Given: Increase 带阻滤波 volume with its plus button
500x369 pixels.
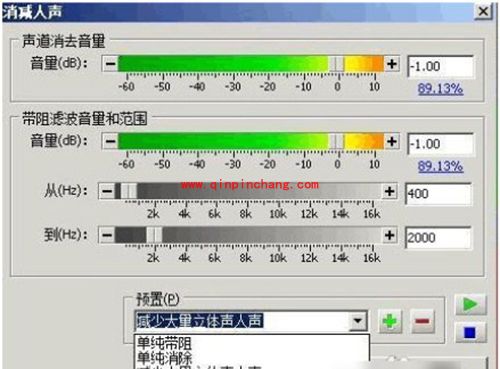Looking at the screenshot, I should 392,141.
